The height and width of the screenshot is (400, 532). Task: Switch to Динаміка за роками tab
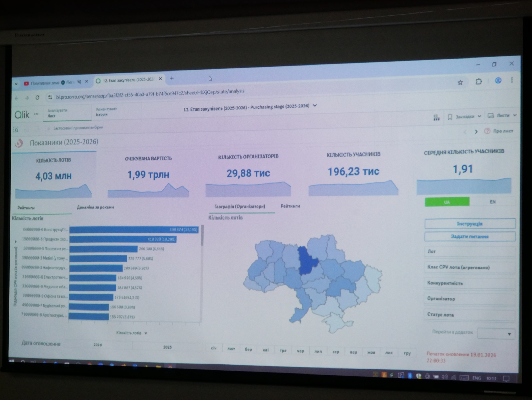[x=95, y=207]
